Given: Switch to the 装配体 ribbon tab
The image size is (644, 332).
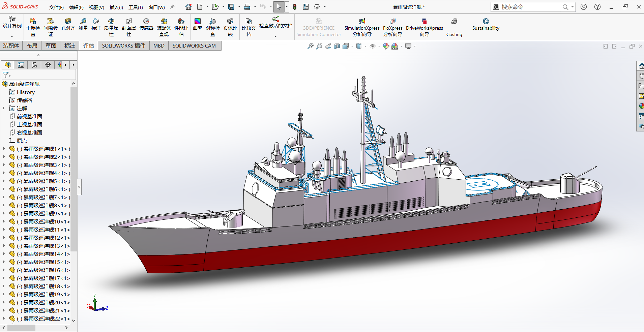Looking at the screenshot, I should 11,46.
